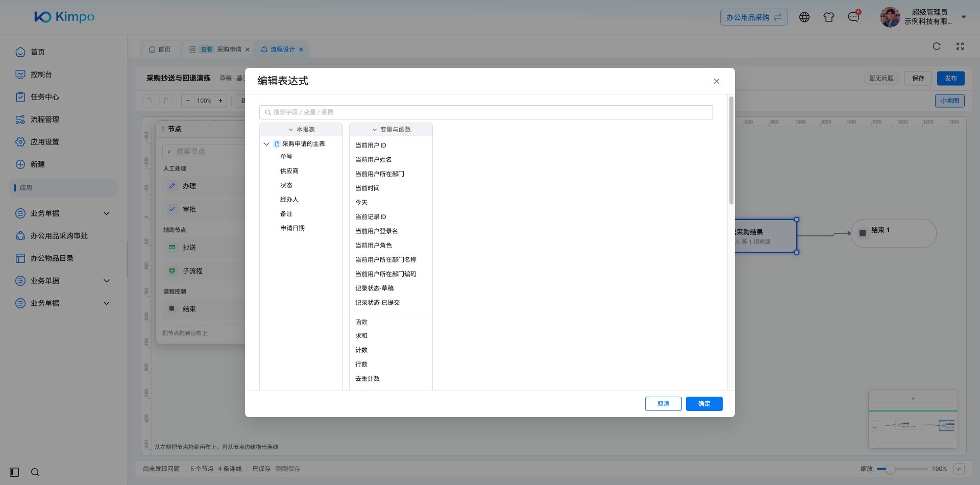Open the user account dropdown arrow

964,17
